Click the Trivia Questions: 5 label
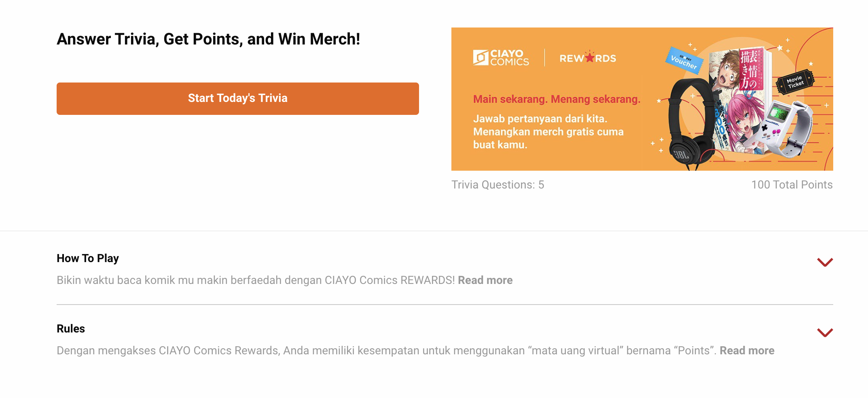 click(498, 185)
